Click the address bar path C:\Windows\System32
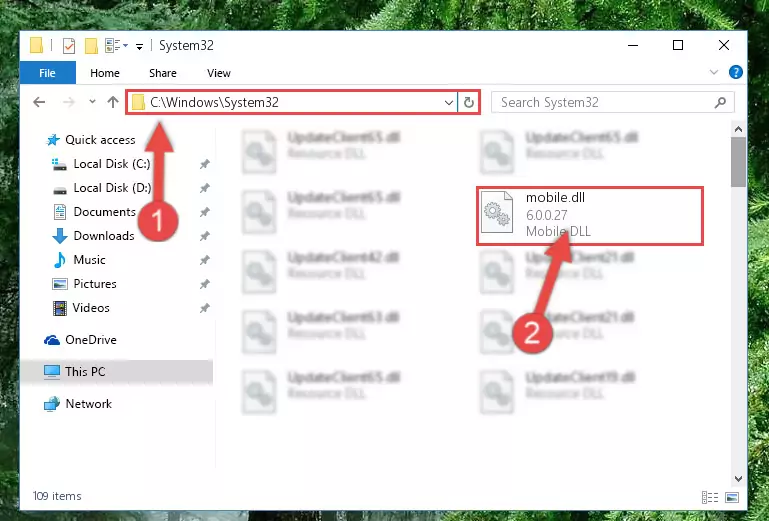This screenshot has width=769, height=521. [214, 102]
